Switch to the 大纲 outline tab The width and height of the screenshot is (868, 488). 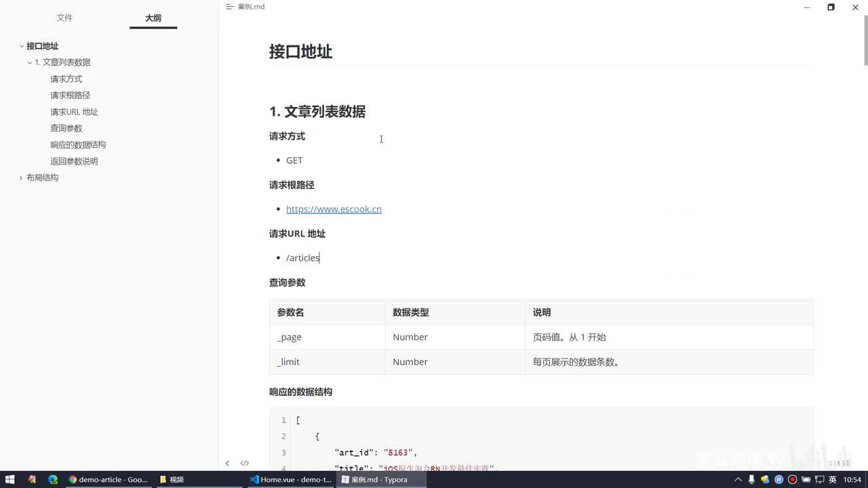(x=153, y=18)
